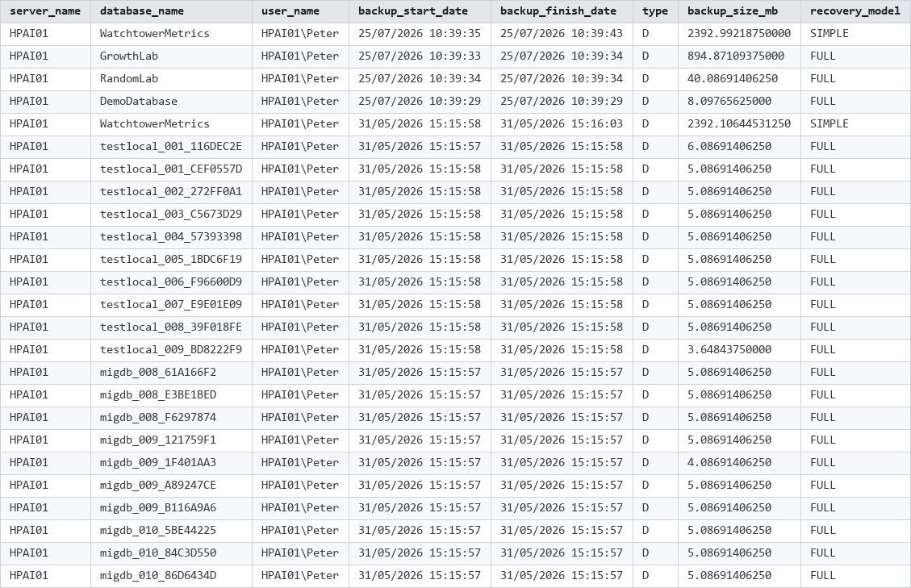Click backup size 4.08691406250

coord(740,463)
